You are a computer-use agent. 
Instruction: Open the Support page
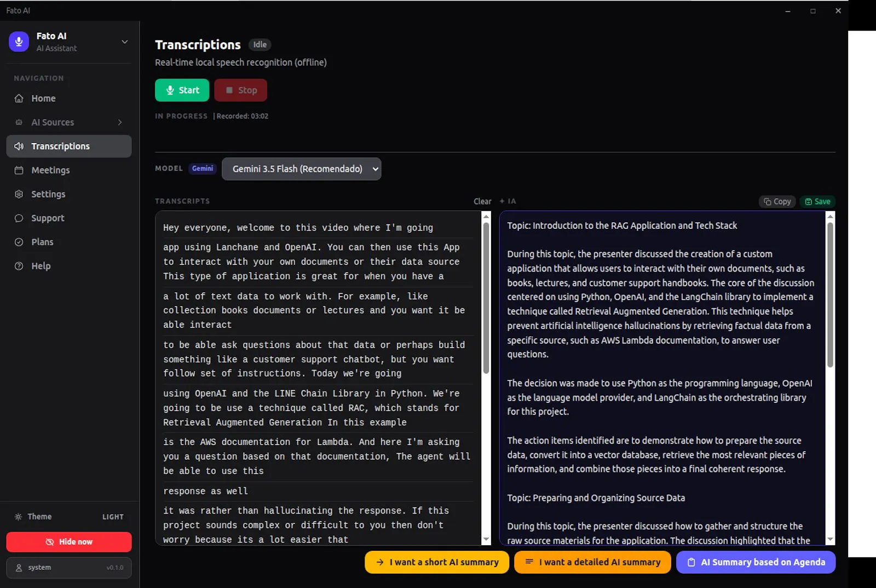click(68, 218)
